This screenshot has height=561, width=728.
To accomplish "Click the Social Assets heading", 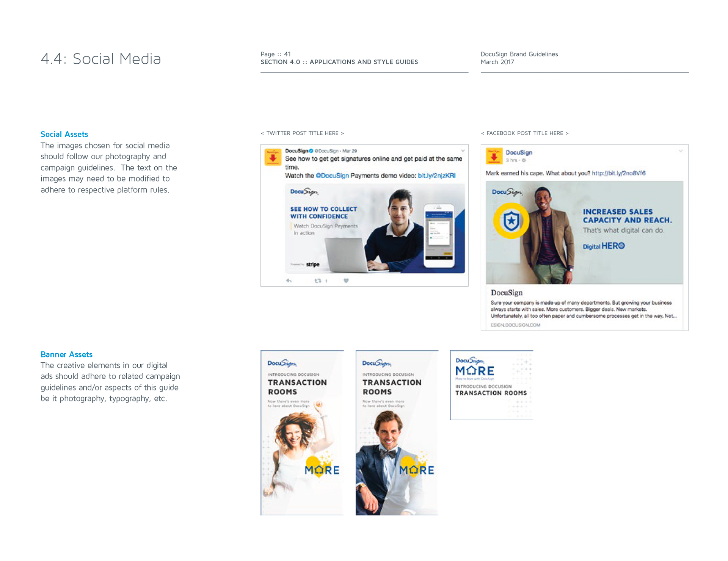I will coord(64,134).
